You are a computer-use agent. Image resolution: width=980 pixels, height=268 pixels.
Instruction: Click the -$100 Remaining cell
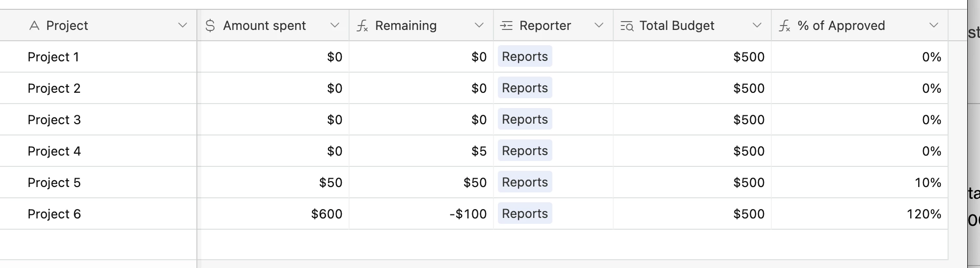(468, 214)
